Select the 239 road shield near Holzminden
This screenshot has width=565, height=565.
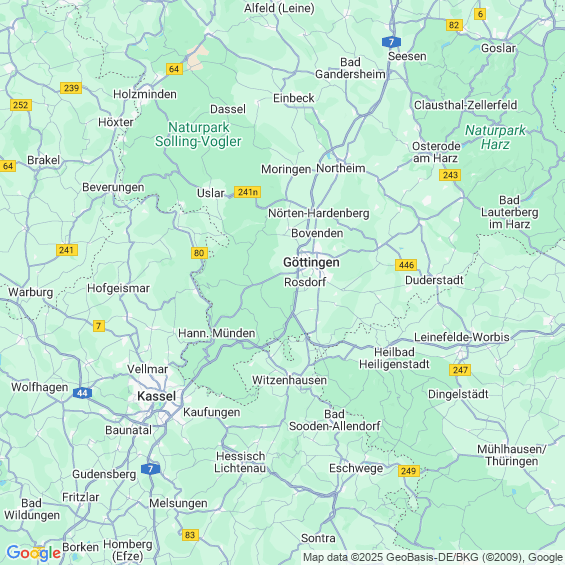click(x=71, y=88)
